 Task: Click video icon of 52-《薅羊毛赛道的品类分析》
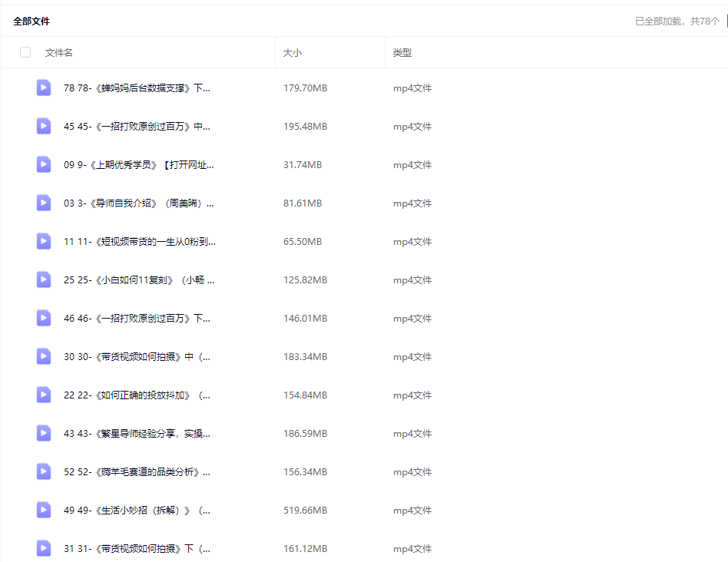(44, 471)
